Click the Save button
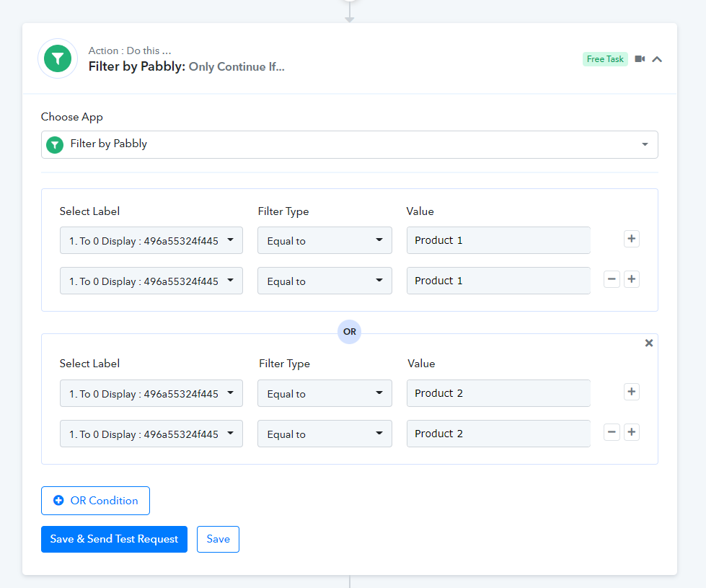706x588 pixels. pos(218,539)
